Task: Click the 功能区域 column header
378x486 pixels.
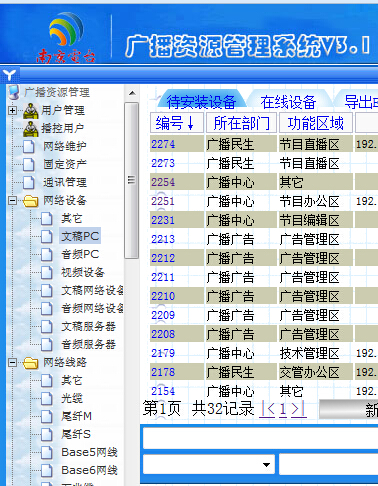Action: point(316,123)
